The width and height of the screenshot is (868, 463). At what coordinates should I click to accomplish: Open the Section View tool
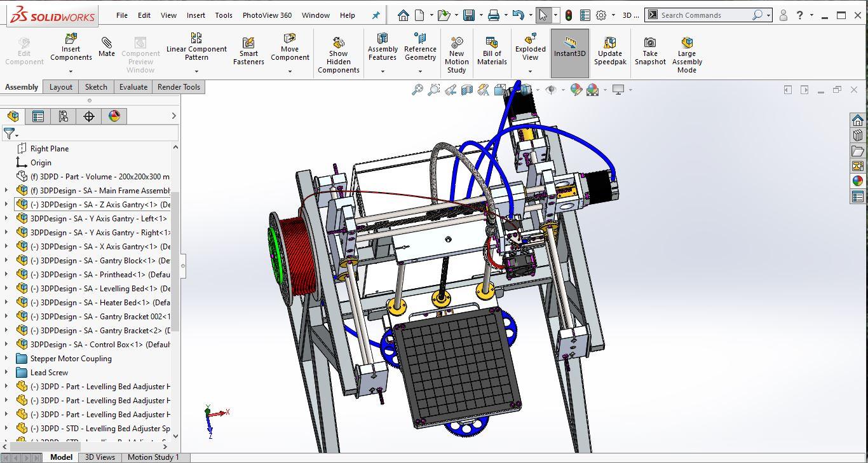point(467,90)
